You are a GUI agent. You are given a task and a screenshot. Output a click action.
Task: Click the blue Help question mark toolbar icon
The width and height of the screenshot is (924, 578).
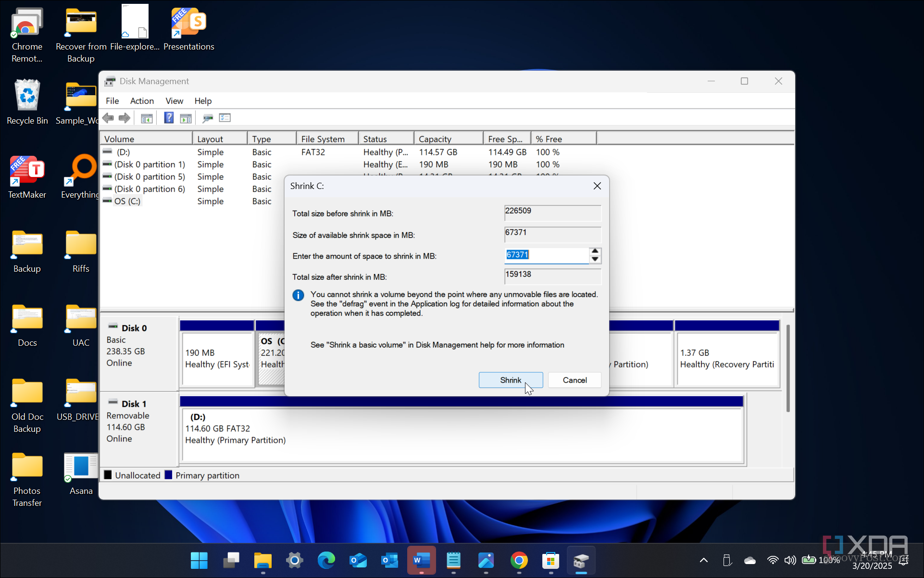click(x=169, y=118)
